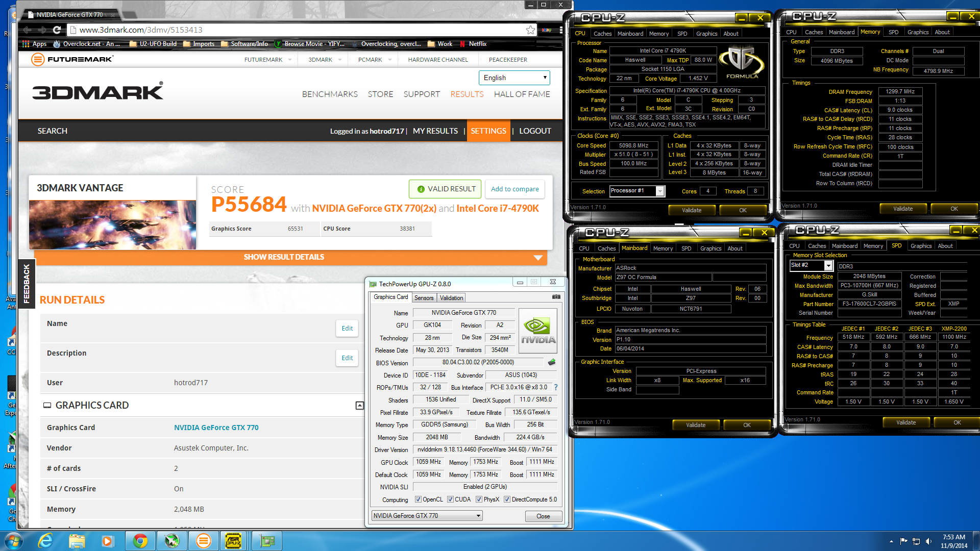Open the Slot #2 memory slot dropdown
The height and width of the screenshot is (551, 980).
coord(812,265)
